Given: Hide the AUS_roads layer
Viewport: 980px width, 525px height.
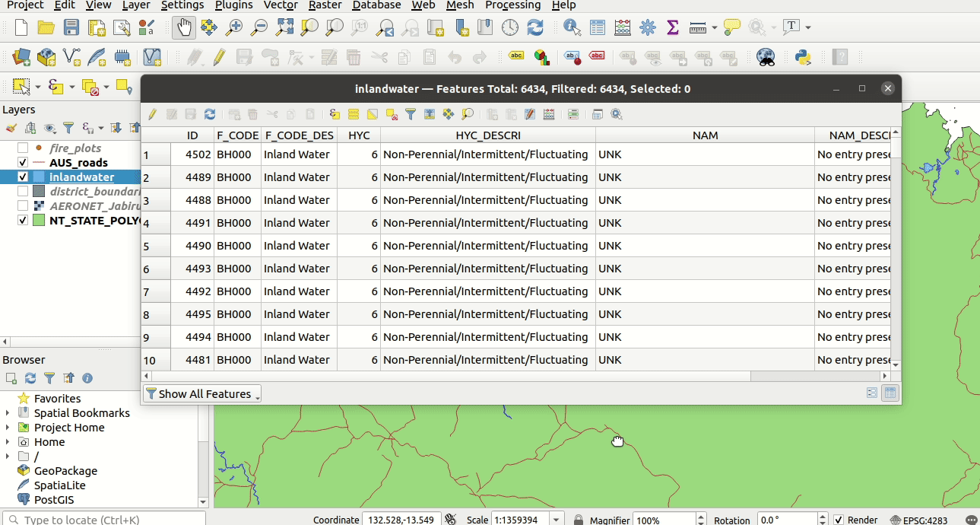Looking at the screenshot, I should pos(21,162).
